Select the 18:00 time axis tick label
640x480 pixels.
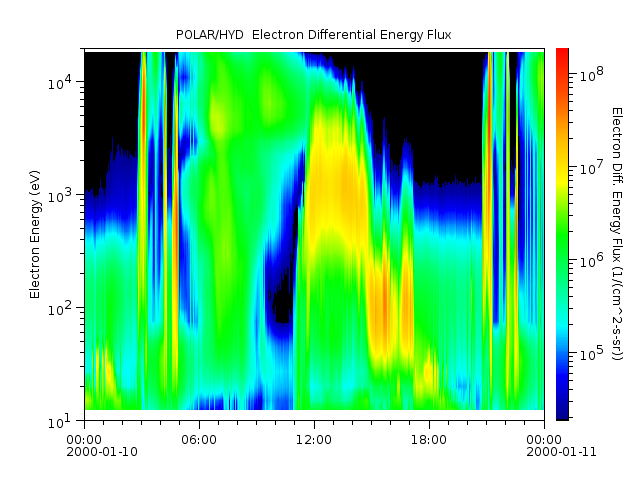point(428,438)
